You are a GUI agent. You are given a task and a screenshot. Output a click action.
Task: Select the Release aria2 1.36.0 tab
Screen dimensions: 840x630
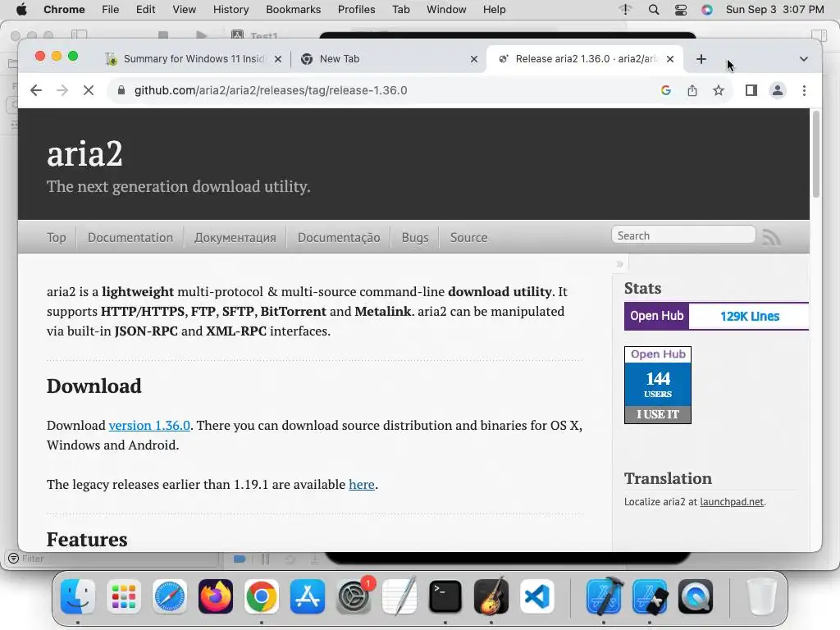coord(584,59)
